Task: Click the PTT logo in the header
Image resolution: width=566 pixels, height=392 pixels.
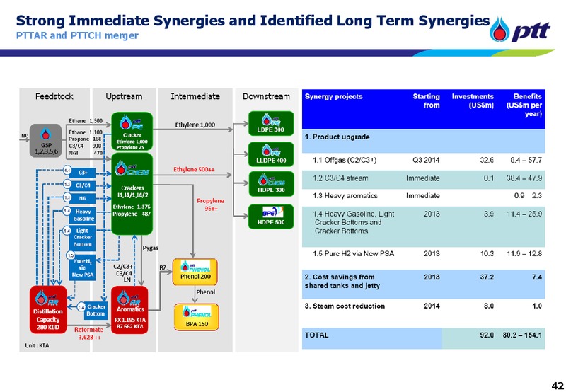Action: [520, 30]
